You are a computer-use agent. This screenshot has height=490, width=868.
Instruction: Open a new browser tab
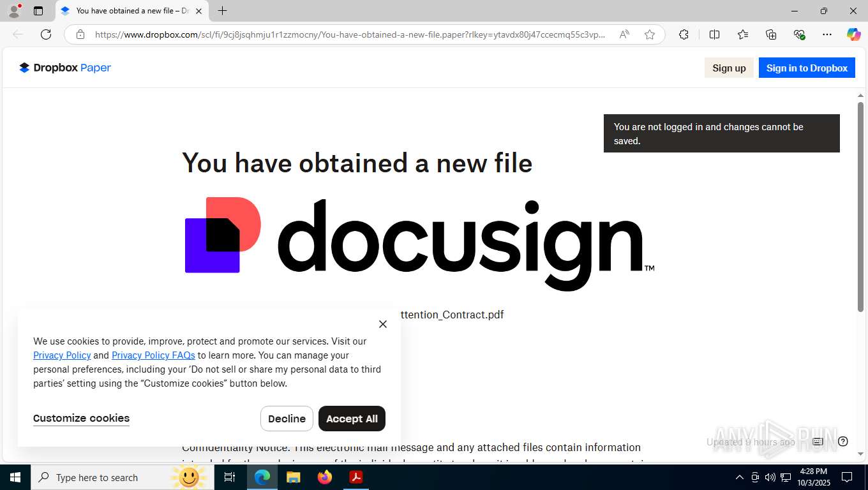pos(222,11)
